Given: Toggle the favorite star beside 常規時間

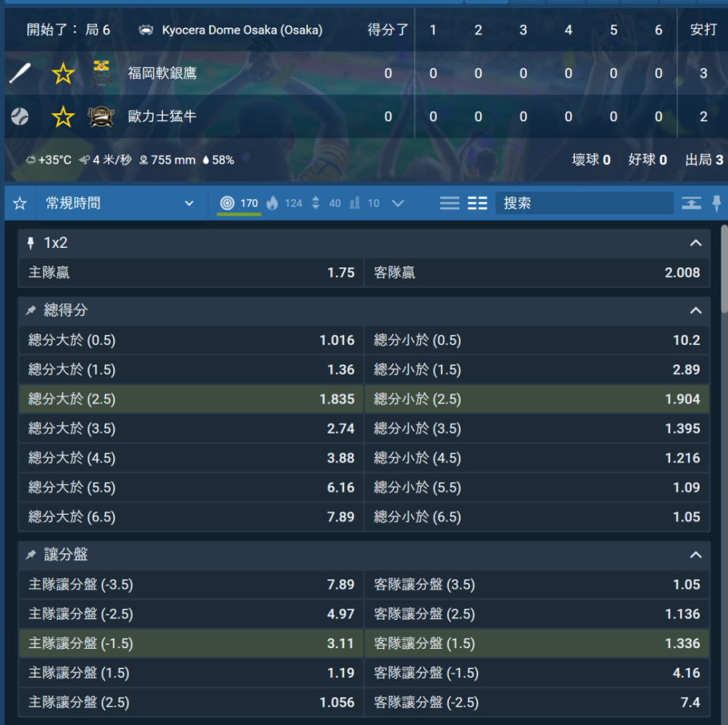Looking at the screenshot, I should point(20,203).
